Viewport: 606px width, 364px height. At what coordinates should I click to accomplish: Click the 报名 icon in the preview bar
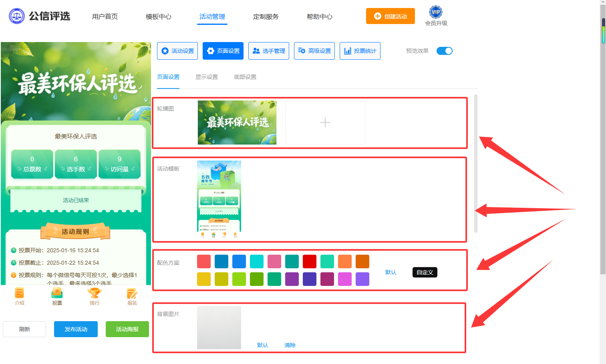click(x=132, y=293)
